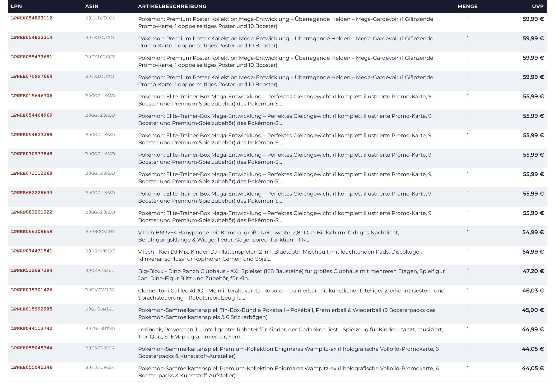This screenshot has width=555, height=392.
Task: Click the MENGE column header
Action: (x=467, y=6)
